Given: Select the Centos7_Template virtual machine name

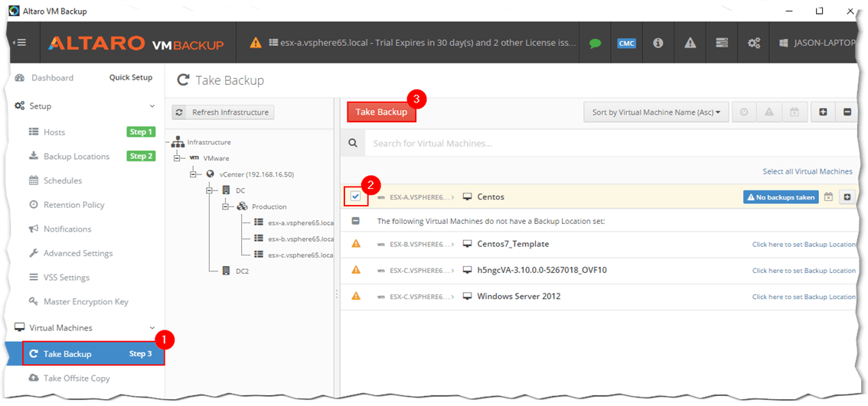Looking at the screenshot, I should pos(513,244).
